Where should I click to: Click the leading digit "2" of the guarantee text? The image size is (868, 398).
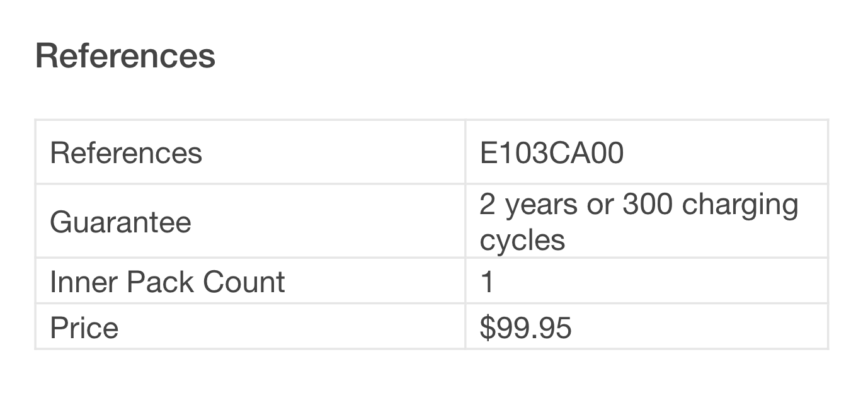(x=488, y=205)
